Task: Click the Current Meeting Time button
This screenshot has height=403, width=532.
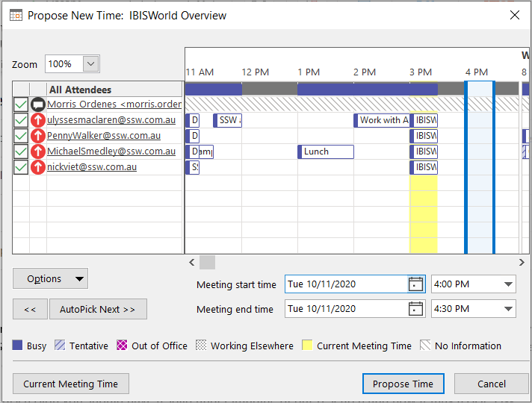Action: point(70,384)
